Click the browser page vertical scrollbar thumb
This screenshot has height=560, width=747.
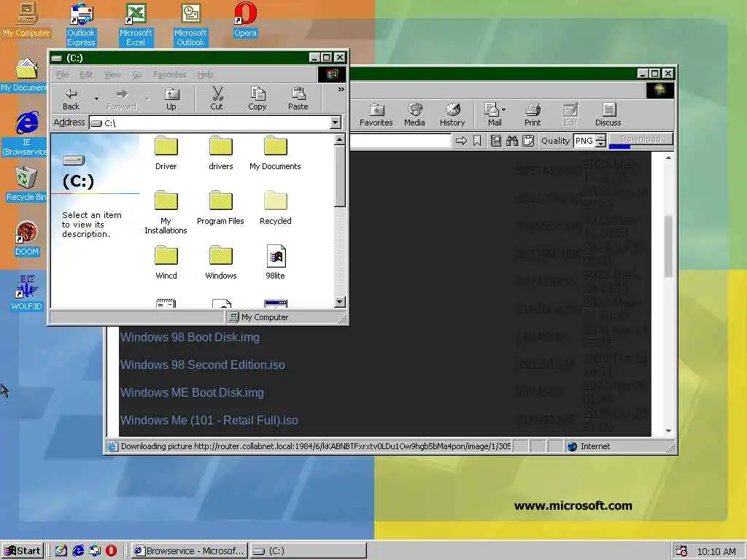[x=668, y=246]
